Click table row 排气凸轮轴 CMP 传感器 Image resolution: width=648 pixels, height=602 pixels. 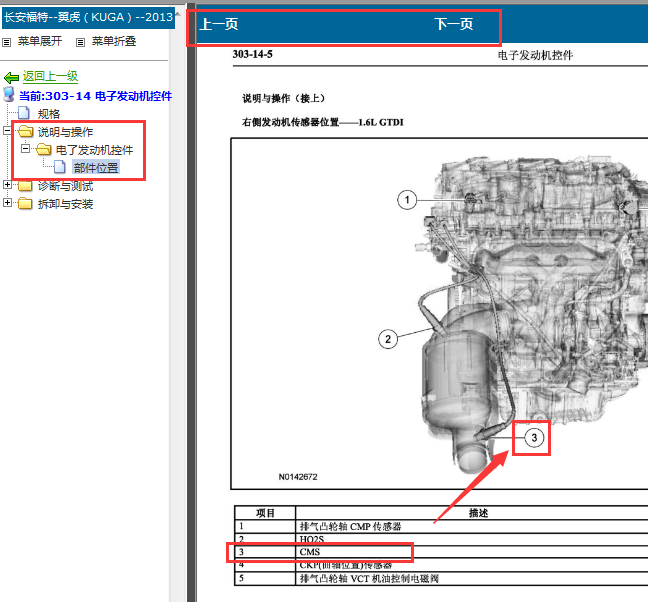441,526
